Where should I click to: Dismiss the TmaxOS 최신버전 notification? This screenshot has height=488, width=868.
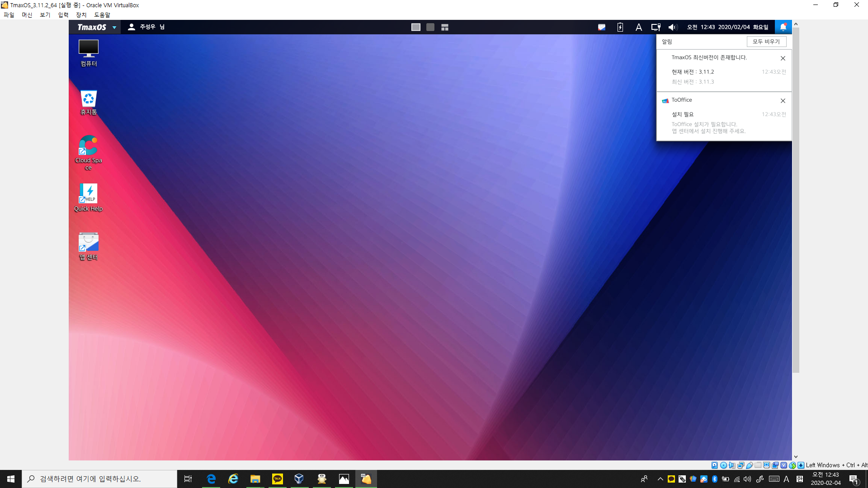783,58
